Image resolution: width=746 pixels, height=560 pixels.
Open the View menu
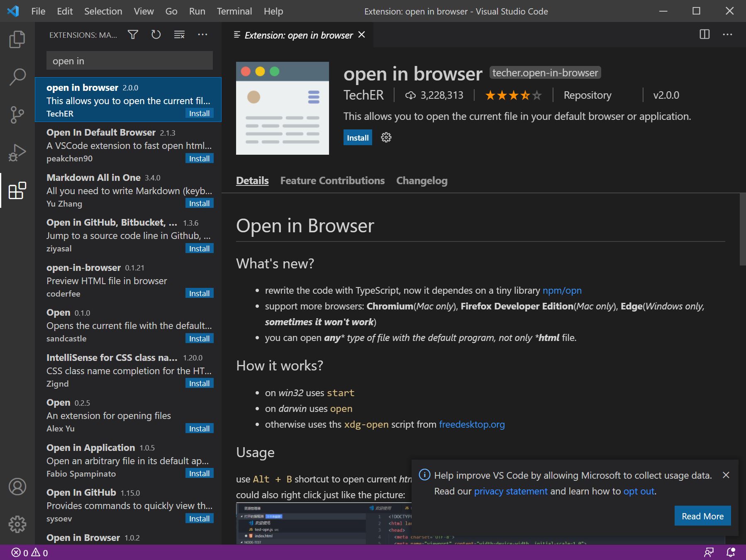(144, 11)
